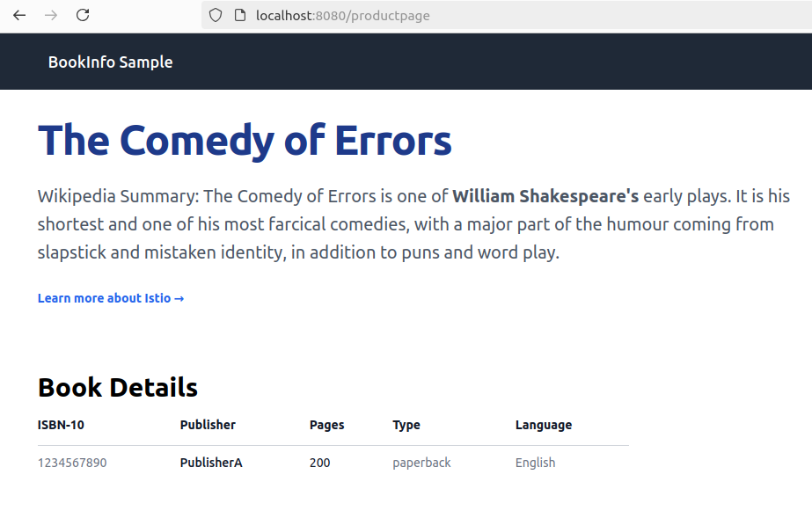This screenshot has width=812, height=511.
Task: Click the bold William Shakespeare's text
Action: click(545, 196)
